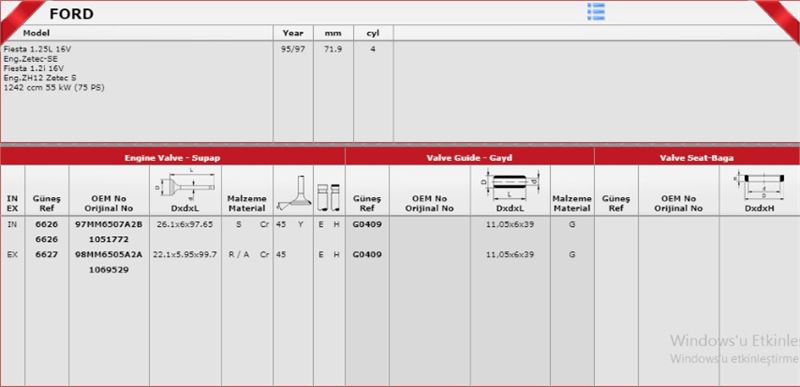Click OEM No header under Valve Seat

pos(678,203)
